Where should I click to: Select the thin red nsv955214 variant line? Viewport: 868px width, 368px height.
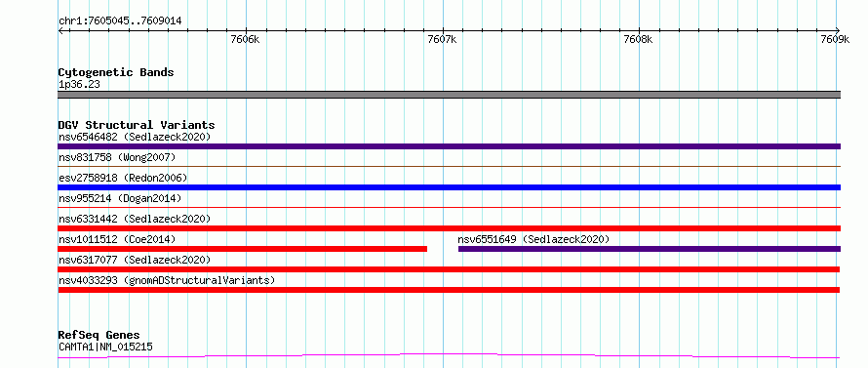pos(449,207)
